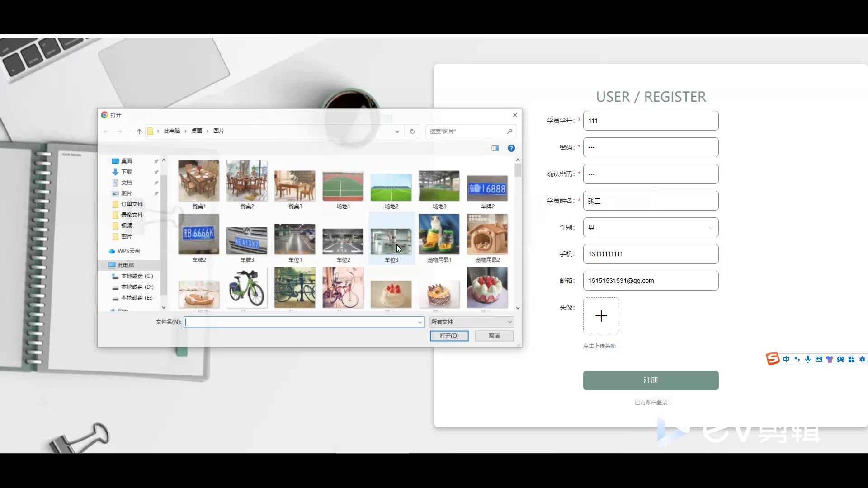
Task: Click the Sogou input method logo
Action: click(773, 359)
